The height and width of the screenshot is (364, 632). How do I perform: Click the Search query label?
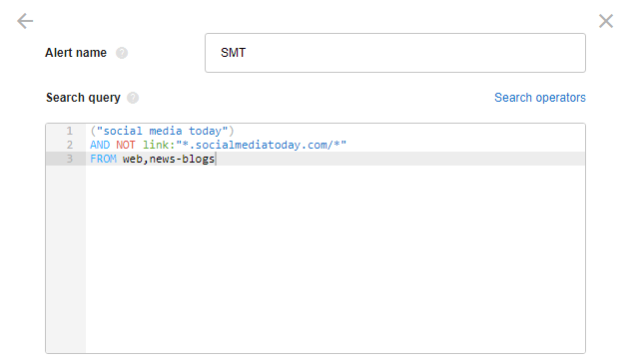[83, 98]
